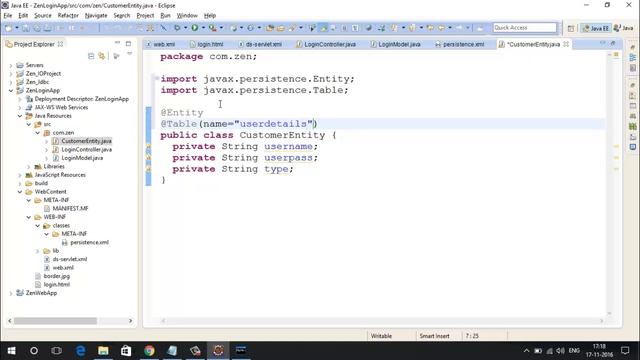Open the File menu
This screenshot has width=640, height=360.
click(8, 16)
